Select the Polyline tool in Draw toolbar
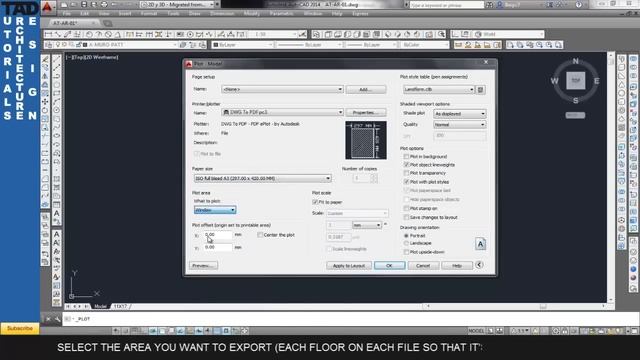 57,76
